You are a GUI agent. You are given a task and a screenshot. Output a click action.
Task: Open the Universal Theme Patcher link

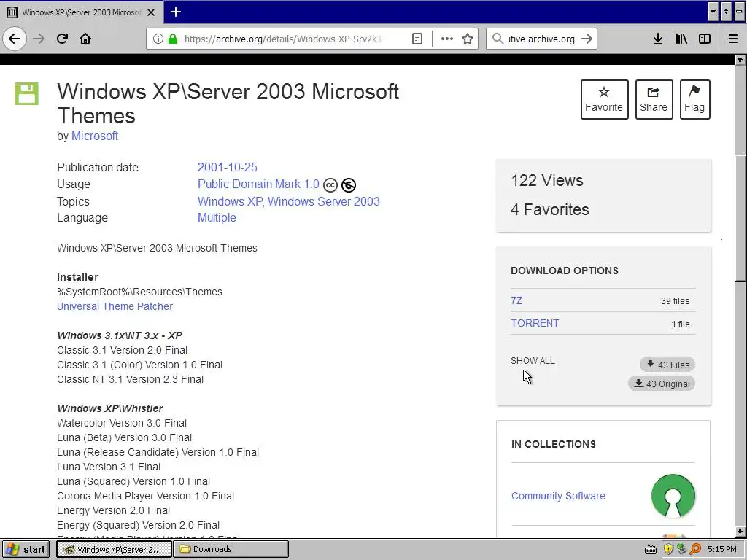tap(115, 306)
